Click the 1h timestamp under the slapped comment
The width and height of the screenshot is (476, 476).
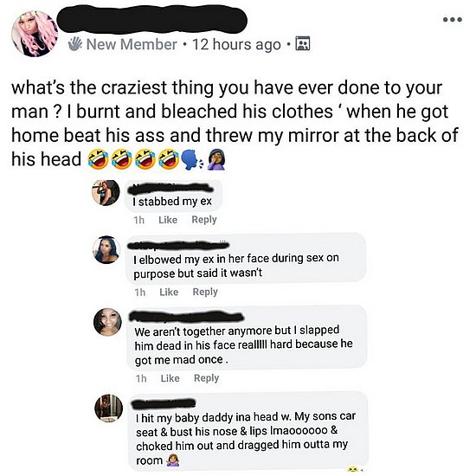tap(141, 378)
